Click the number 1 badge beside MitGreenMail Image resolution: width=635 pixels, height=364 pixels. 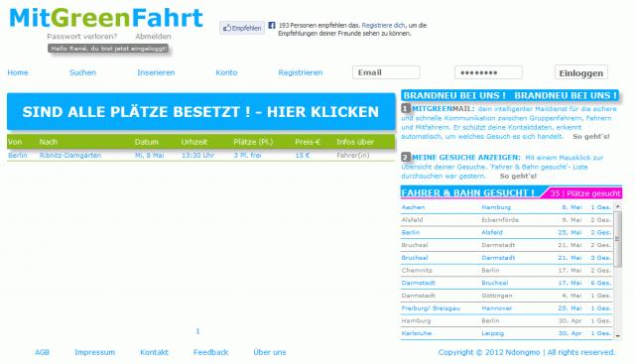coord(406,108)
